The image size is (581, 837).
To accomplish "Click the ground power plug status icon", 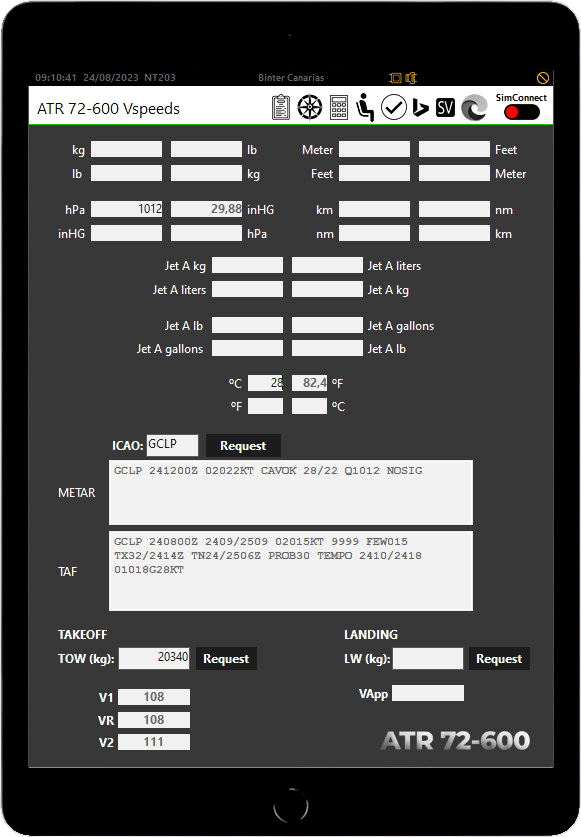I will [x=411, y=78].
